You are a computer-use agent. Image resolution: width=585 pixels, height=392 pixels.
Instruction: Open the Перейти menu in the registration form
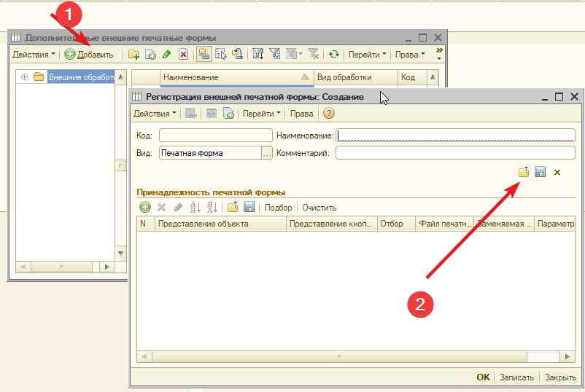click(x=262, y=114)
